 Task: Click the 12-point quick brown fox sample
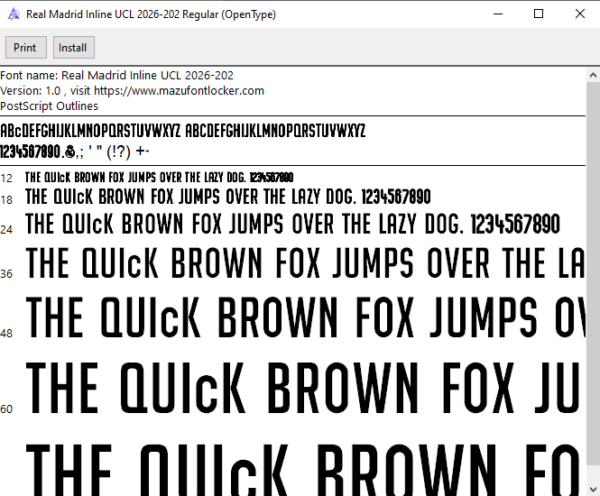(159, 178)
